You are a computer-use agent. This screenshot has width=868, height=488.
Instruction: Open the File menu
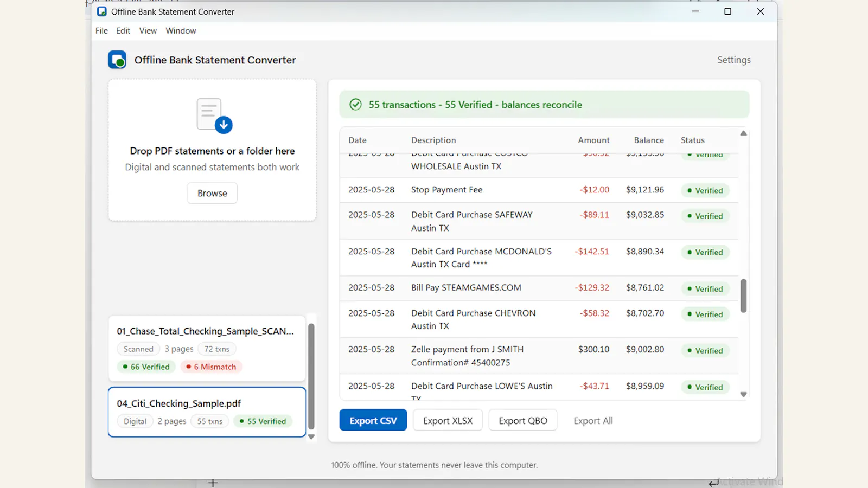tap(101, 31)
